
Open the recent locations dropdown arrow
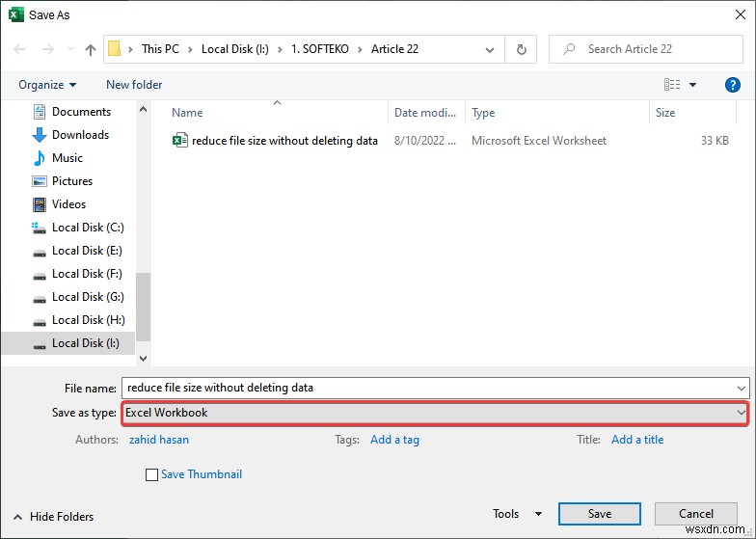(71, 49)
